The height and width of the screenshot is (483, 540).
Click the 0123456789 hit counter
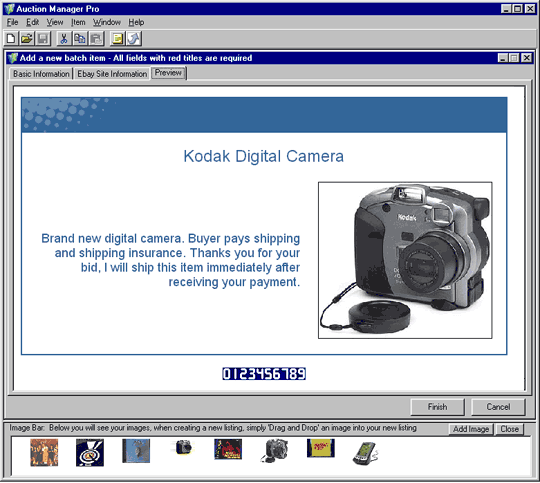tap(264, 374)
